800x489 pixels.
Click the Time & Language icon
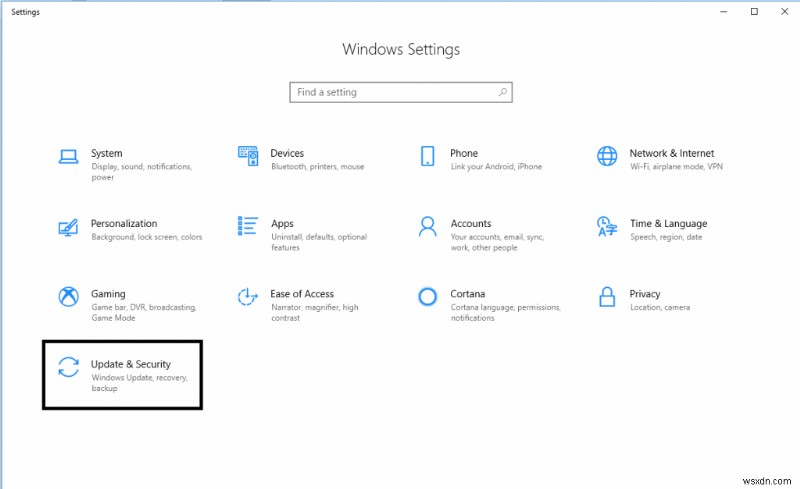(607, 227)
